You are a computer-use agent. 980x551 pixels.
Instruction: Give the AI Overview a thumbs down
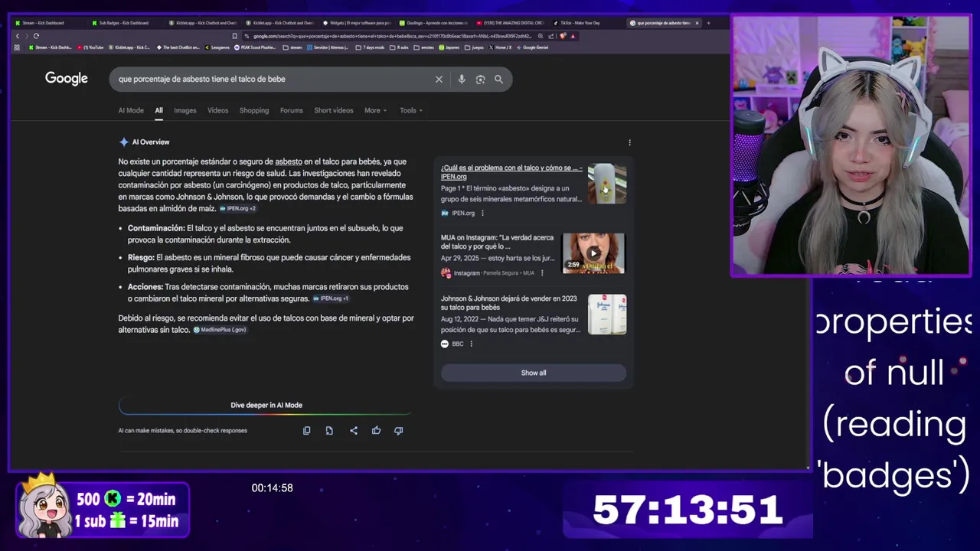(x=398, y=431)
